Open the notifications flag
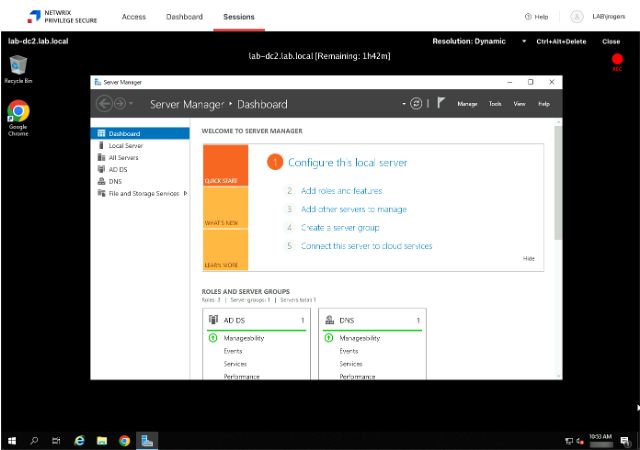 tap(441, 102)
